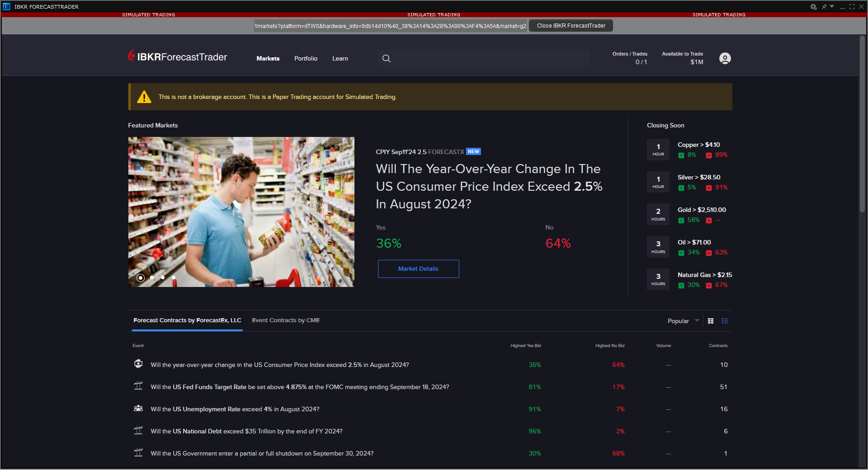Click the 81% Yes bid for Fed Funds
868x470 pixels.
534,387
